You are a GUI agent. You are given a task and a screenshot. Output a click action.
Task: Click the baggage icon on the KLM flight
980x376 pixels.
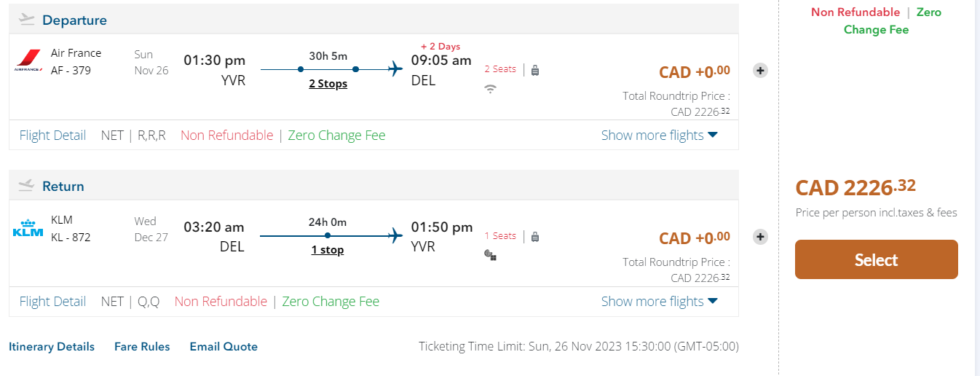(x=535, y=236)
